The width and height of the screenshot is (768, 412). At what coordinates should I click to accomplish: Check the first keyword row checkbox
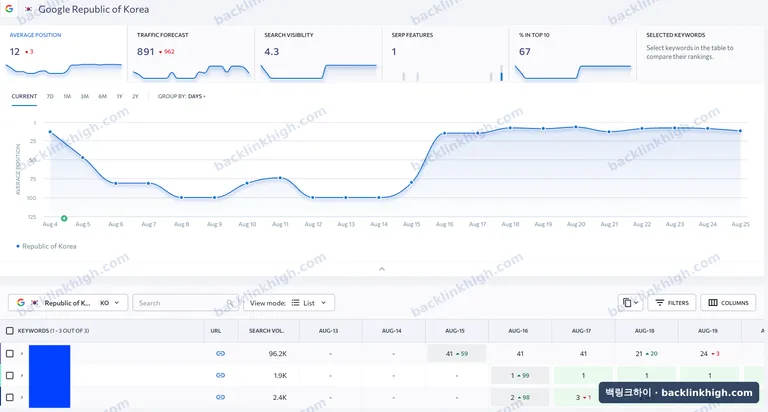(x=9, y=353)
